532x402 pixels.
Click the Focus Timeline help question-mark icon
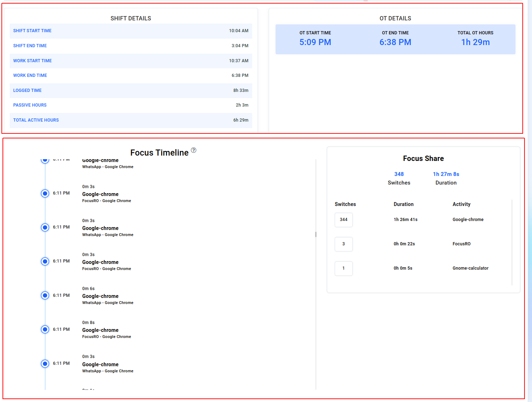[194, 150]
